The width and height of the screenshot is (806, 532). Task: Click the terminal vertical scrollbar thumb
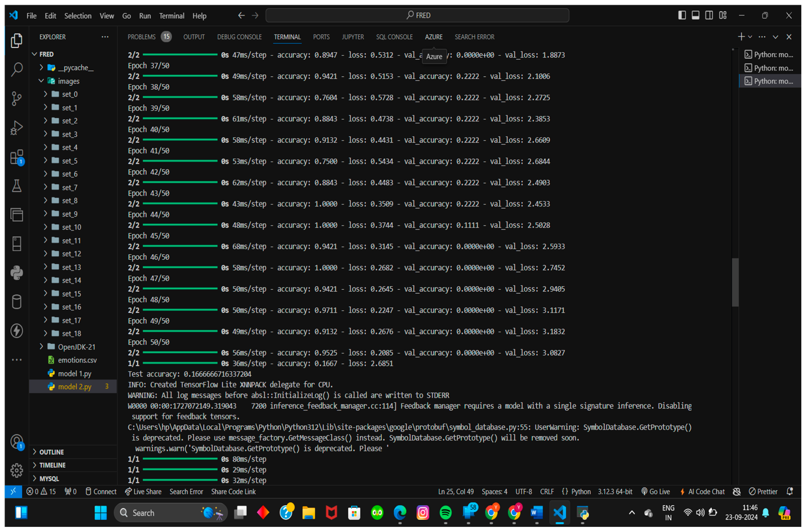point(735,282)
